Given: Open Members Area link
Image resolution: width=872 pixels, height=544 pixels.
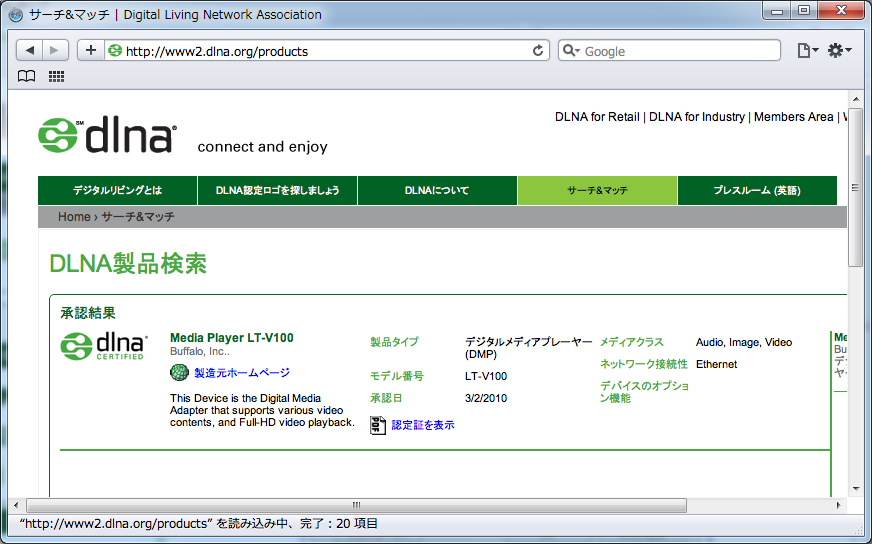Looking at the screenshot, I should tap(793, 117).
